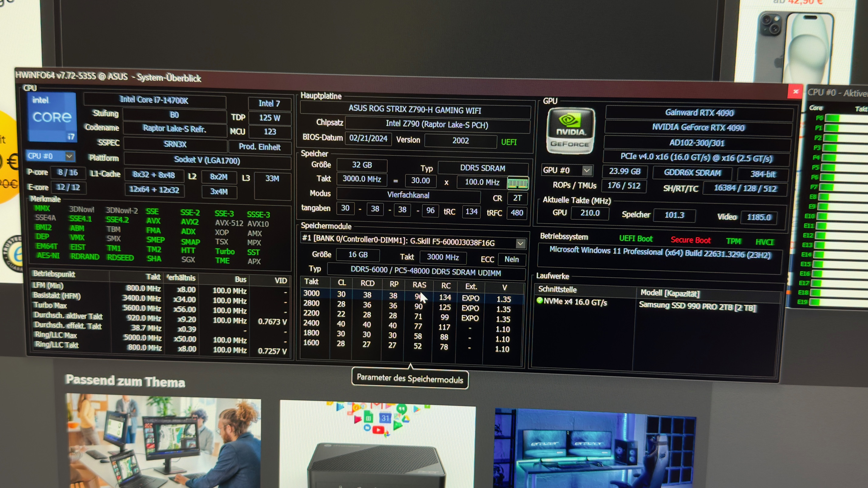
Task: Click the green NVMe drive status icon
Action: pos(539,301)
